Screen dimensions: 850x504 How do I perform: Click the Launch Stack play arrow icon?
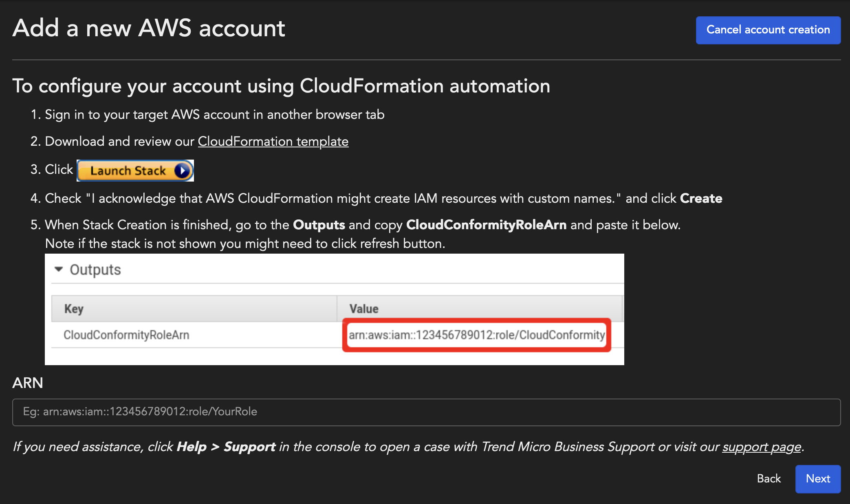tap(182, 171)
